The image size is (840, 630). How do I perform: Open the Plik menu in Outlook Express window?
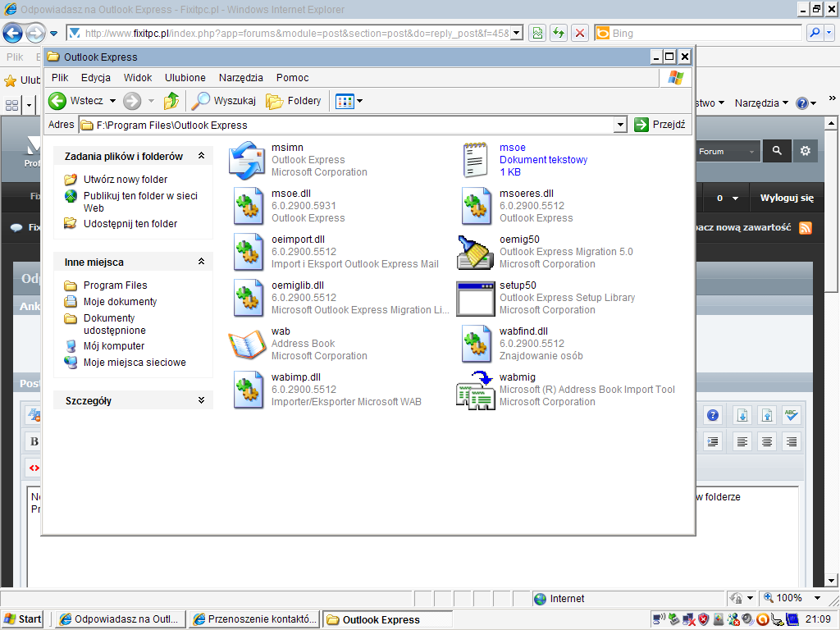coord(60,78)
